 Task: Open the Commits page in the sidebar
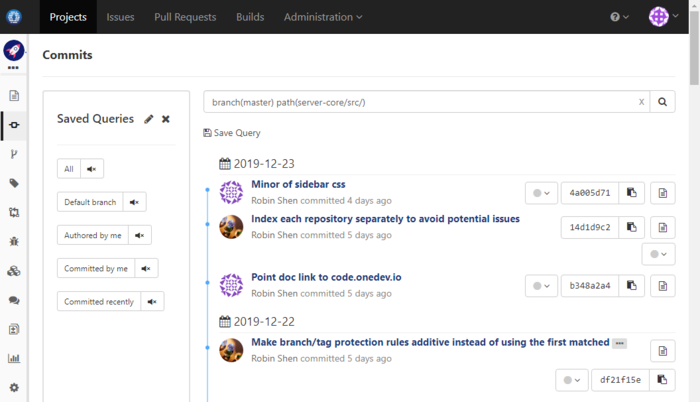(x=14, y=125)
